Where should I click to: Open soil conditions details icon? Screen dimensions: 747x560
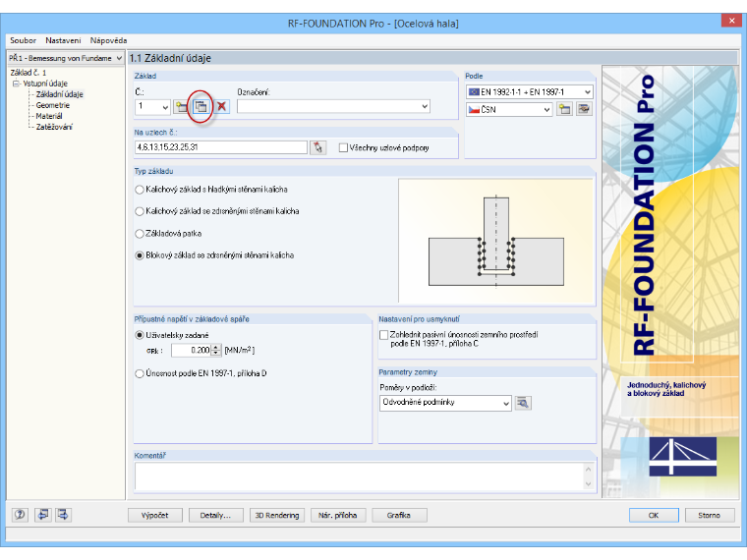click(523, 403)
